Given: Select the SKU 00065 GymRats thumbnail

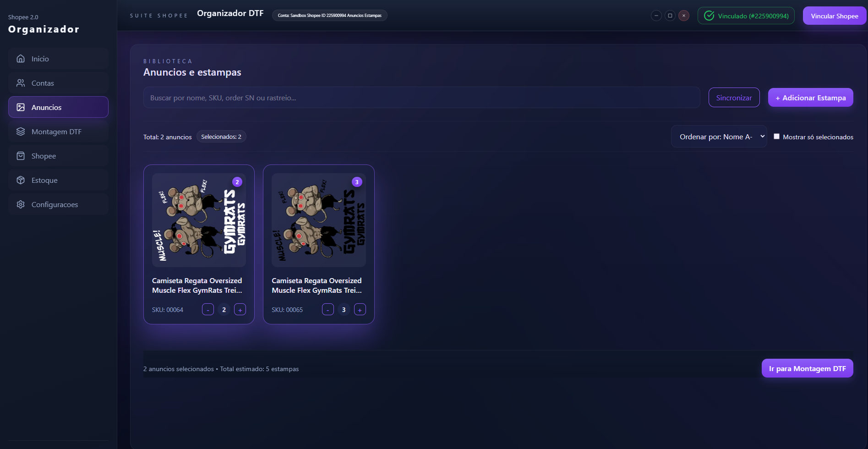Looking at the screenshot, I should click(318, 220).
